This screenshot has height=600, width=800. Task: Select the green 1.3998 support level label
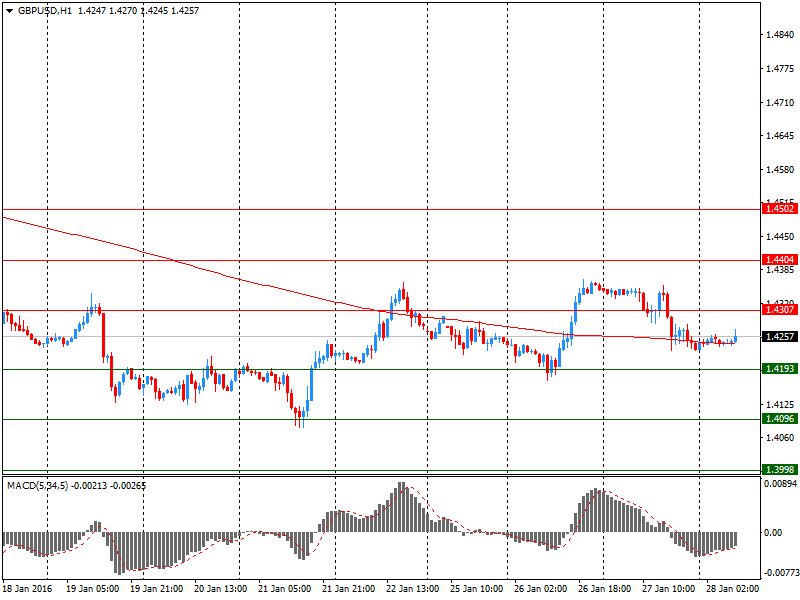tap(780, 469)
